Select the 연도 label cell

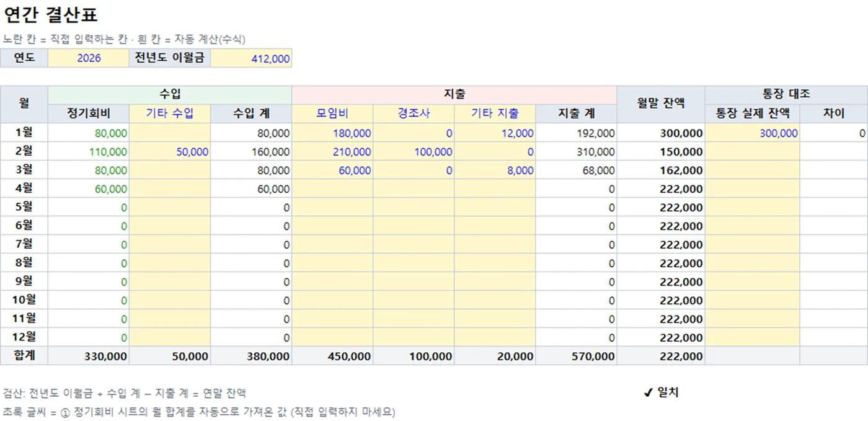click(24, 58)
